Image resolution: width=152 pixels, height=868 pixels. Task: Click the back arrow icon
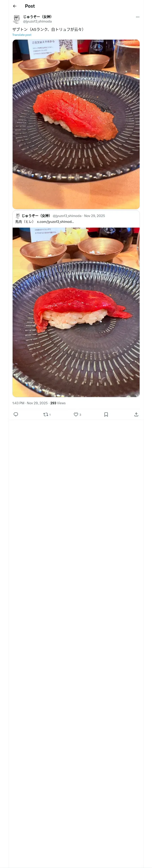[14, 6]
